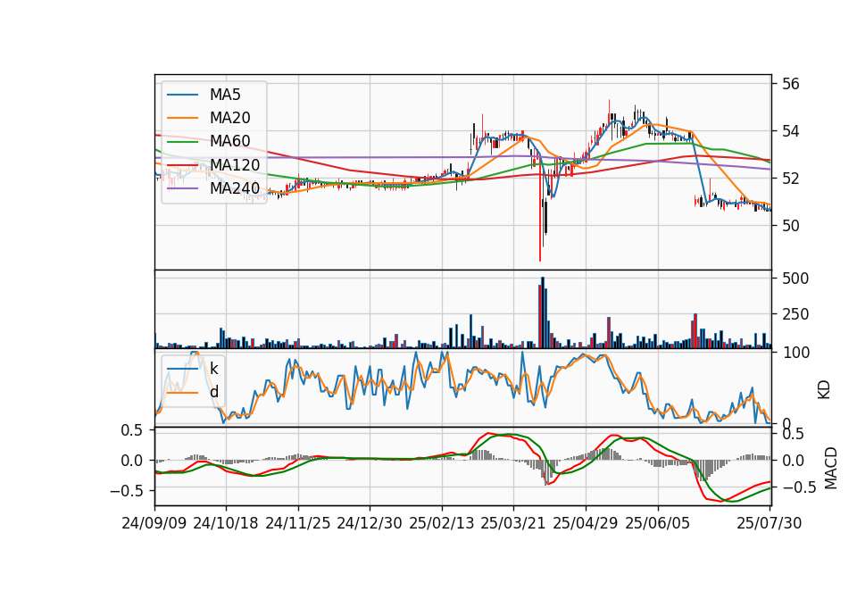Click the MA20 legend label
This screenshot has height=616, width=857.
(x=229, y=118)
